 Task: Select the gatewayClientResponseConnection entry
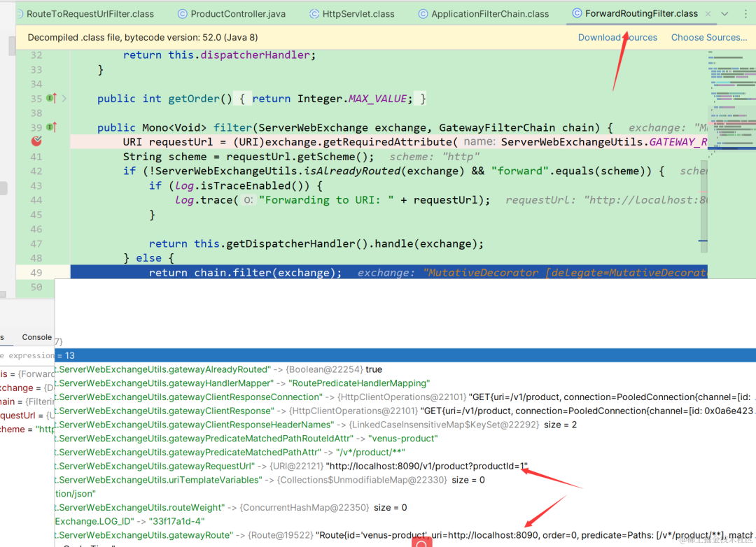pos(405,397)
